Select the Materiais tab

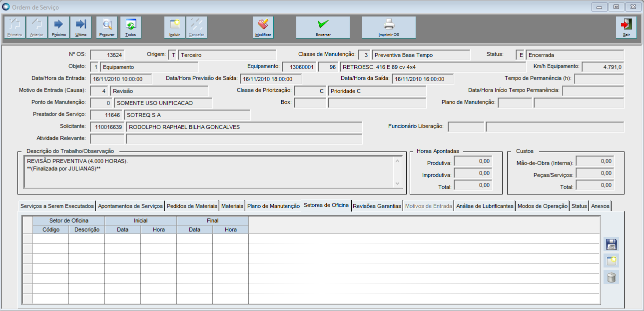click(232, 206)
